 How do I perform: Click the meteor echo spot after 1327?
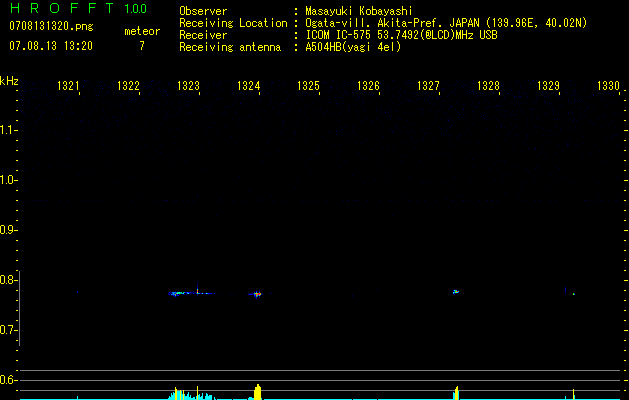pyautogui.click(x=456, y=292)
